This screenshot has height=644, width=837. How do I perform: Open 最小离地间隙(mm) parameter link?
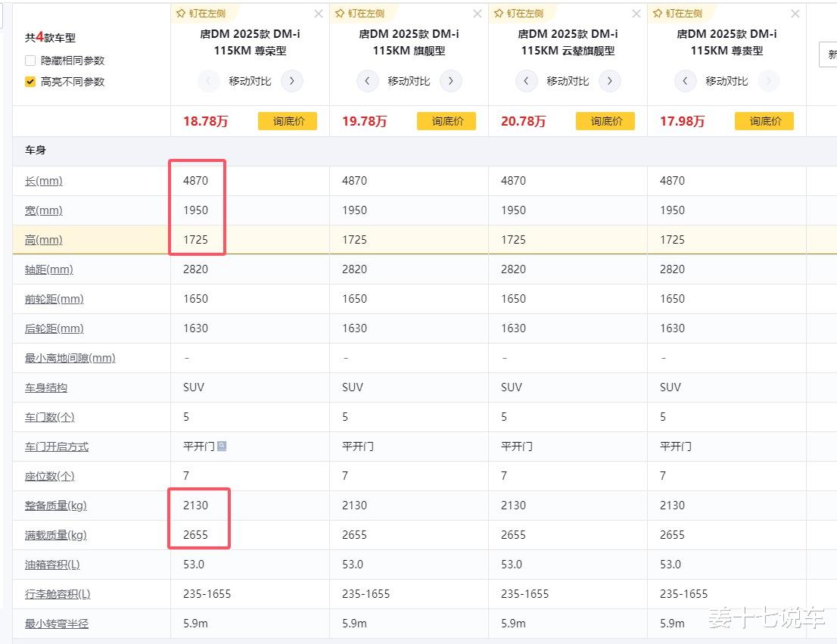(70, 358)
